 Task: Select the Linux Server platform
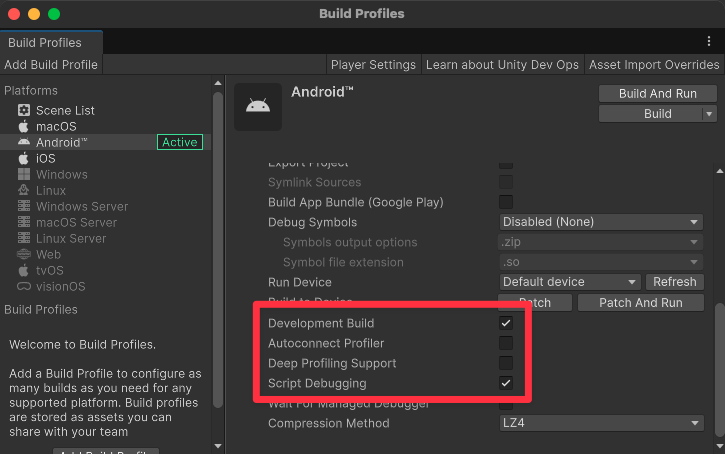71,239
